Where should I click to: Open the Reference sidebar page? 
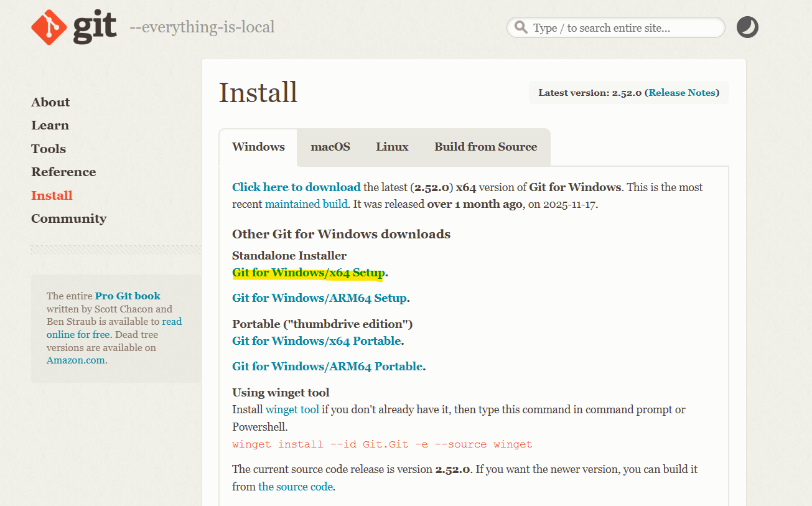click(x=63, y=172)
